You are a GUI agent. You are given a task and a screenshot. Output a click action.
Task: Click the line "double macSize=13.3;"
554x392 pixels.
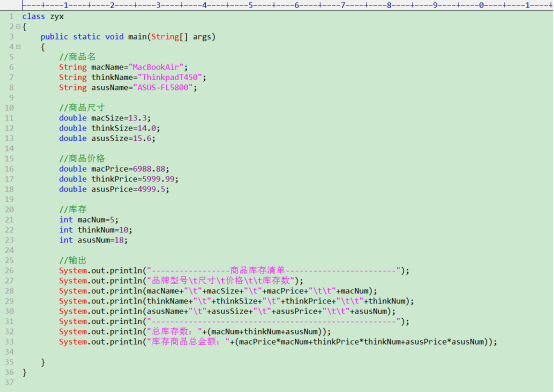105,118
